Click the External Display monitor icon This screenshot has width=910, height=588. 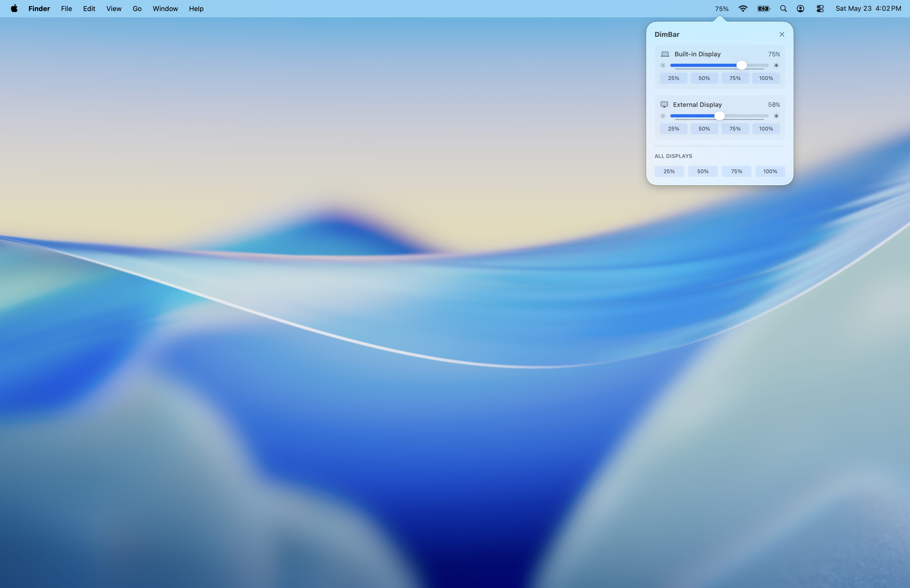(x=664, y=104)
